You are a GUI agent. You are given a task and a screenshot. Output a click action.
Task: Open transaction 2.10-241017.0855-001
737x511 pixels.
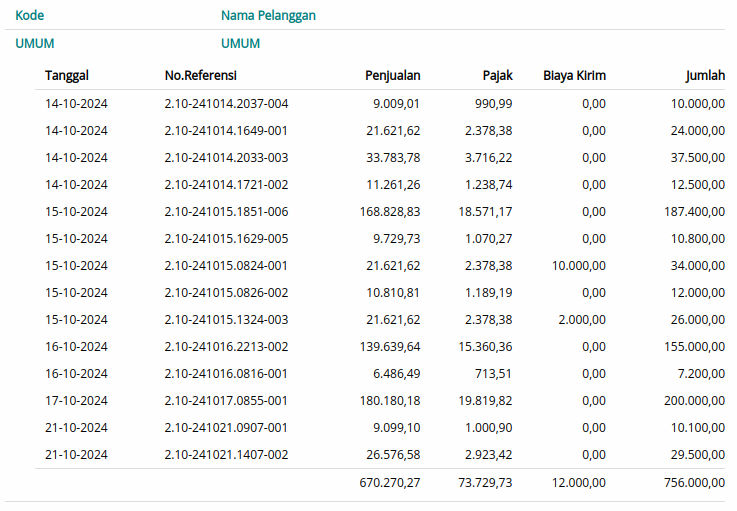[226, 400]
